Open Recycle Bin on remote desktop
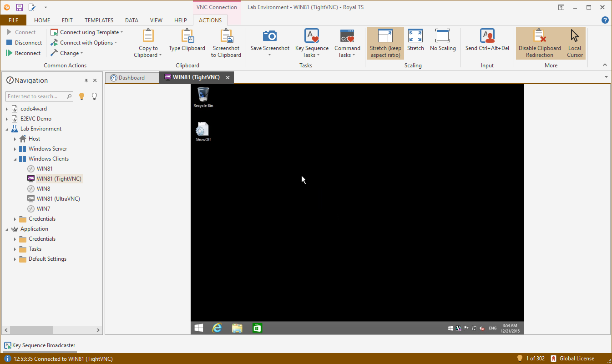Image resolution: width=612 pixels, height=364 pixels. tap(203, 95)
